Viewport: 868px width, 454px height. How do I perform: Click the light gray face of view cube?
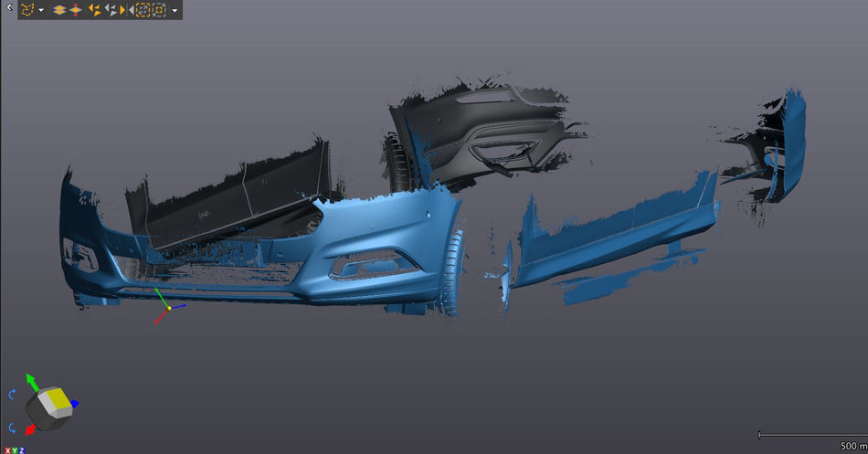tap(46, 404)
